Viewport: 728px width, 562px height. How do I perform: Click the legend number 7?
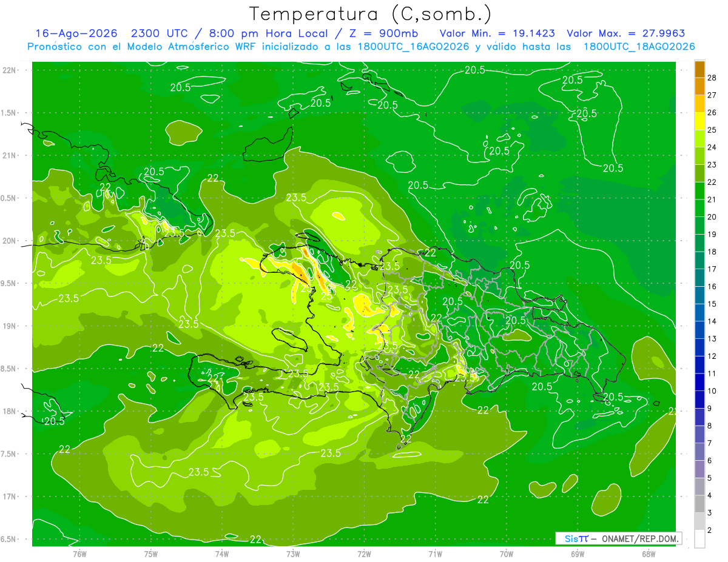[x=711, y=443]
